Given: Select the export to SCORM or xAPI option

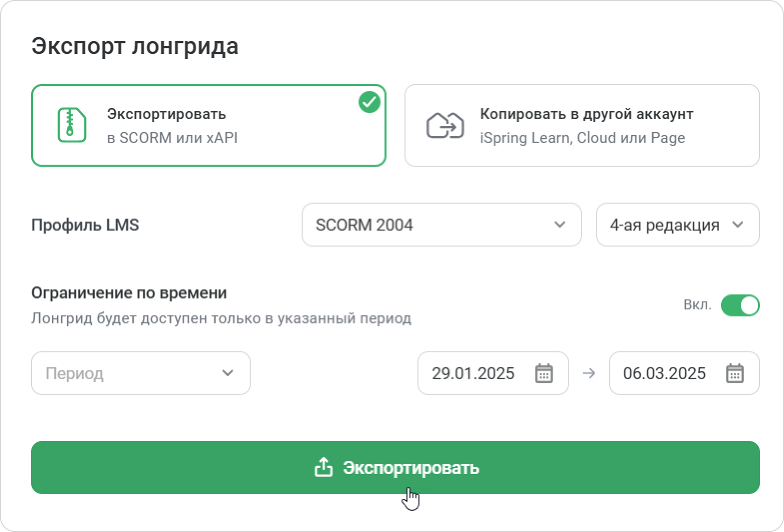Looking at the screenshot, I should pyautogui.click(x=209, y=125).
